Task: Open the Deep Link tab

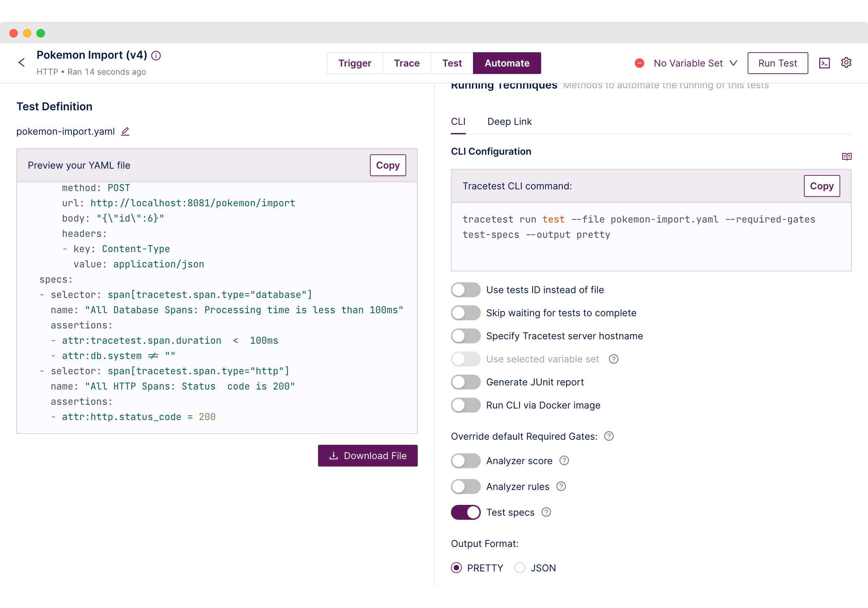Action: [x=509, y=122]
